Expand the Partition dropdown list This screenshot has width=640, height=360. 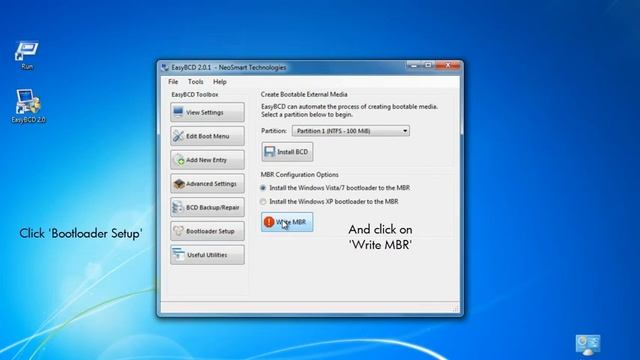pos(405,131)
